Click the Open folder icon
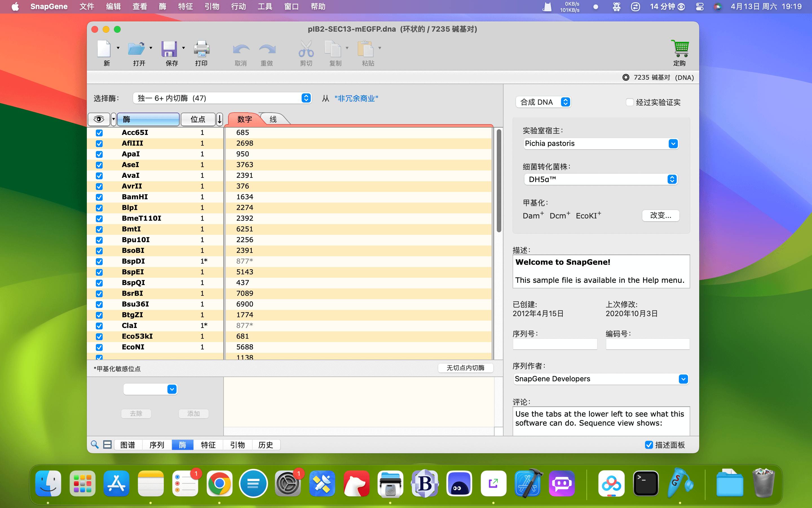 pos(136,49)
